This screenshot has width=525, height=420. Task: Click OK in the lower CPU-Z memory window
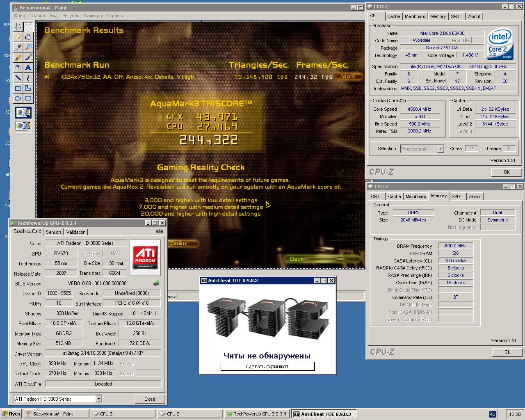pos(507,352)
